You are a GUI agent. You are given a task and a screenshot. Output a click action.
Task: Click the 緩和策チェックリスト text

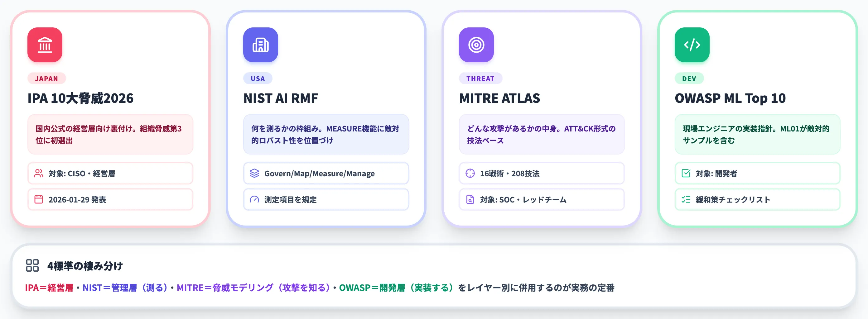point(733,200)
